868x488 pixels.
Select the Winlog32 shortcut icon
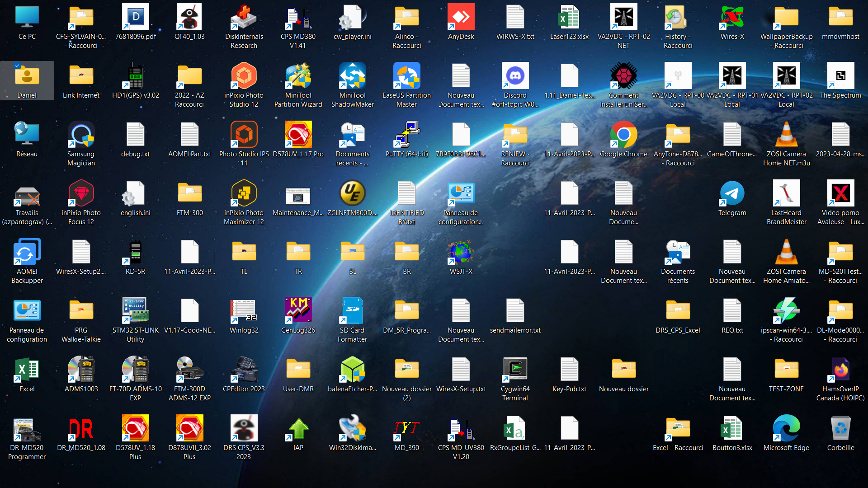pos(244,311)
